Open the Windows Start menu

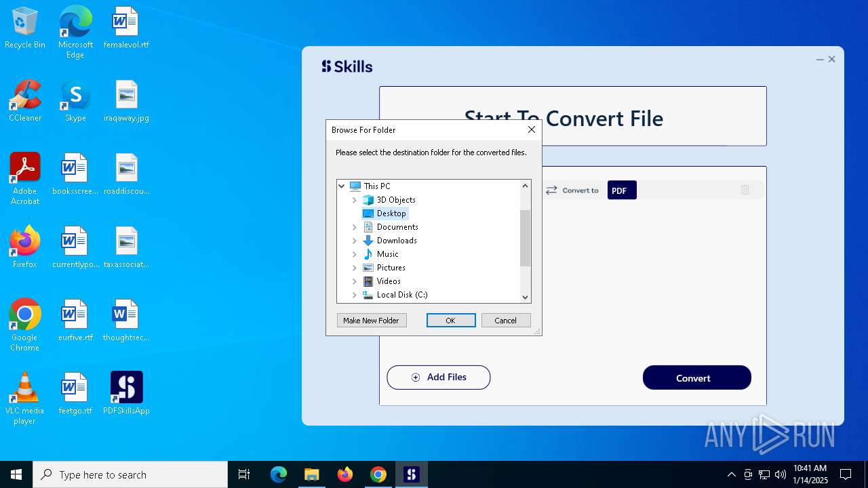[x=16, y=474]
